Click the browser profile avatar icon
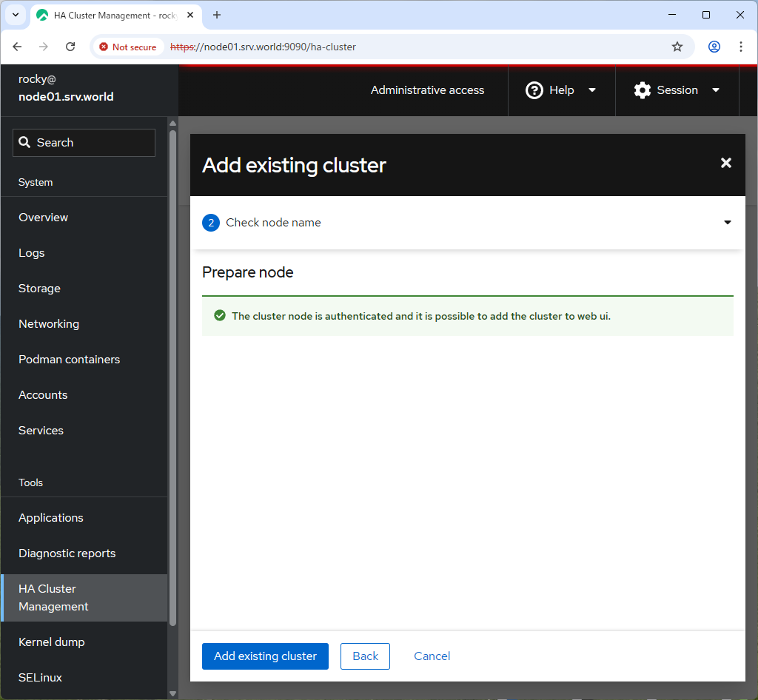 714,46
